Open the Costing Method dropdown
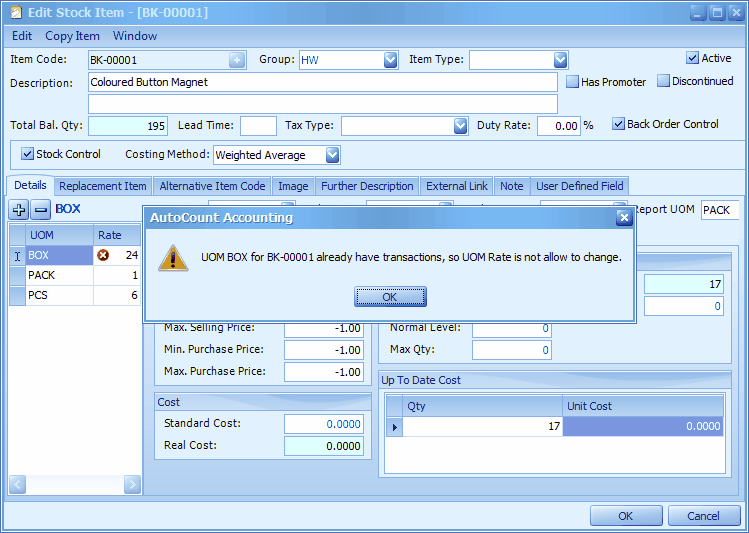The width and height of the screenshot is (749, 533). [x=332, y=155]
